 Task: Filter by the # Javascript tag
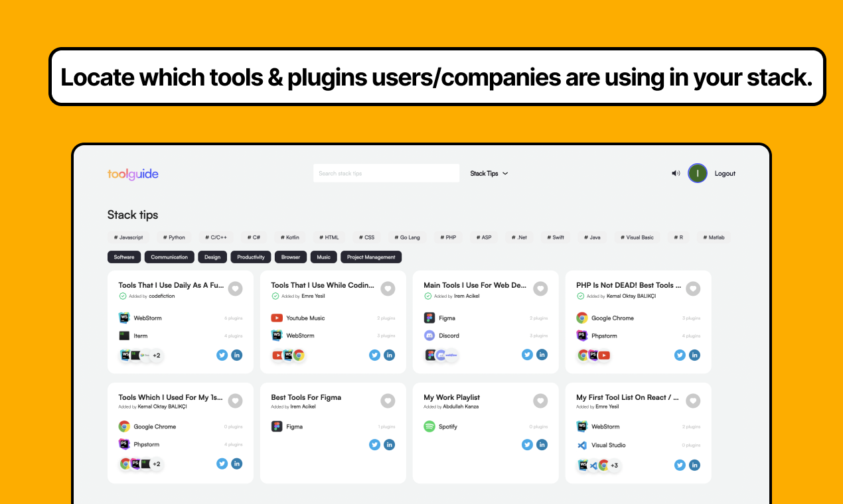[128, 237]
